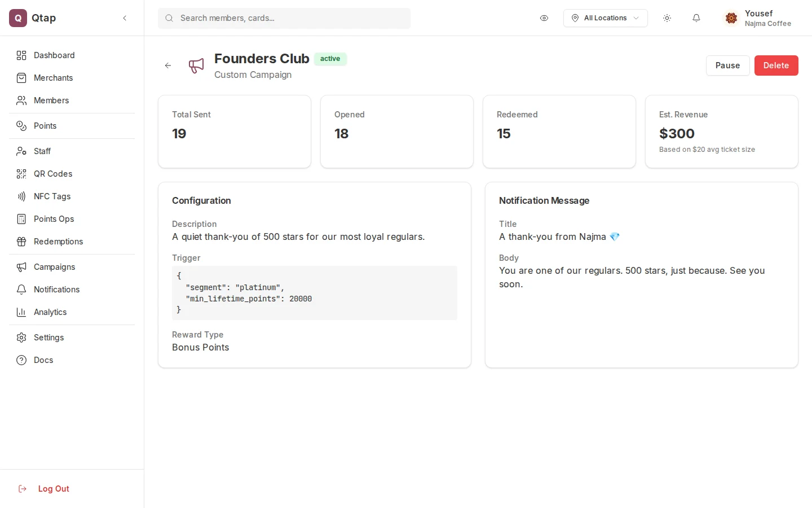Navigate to Campaigns

pos(72,267)
